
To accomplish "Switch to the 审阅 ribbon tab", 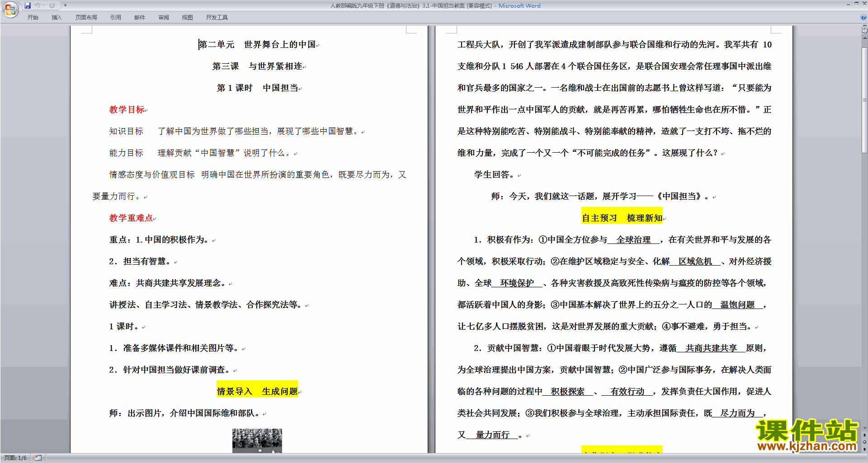I will click(x=164, y=18).
